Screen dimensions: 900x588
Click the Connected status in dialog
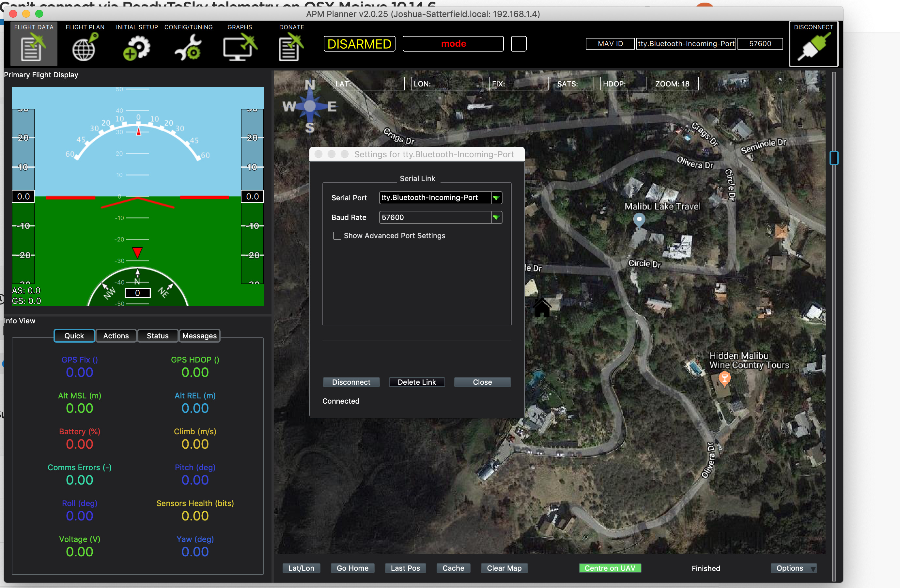point(341,401)
